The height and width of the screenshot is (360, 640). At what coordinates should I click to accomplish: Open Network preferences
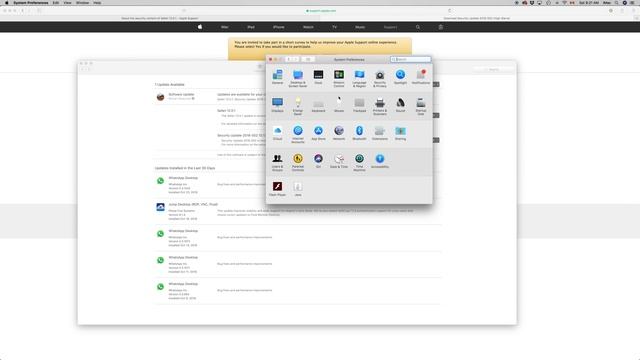click(339, 133)
